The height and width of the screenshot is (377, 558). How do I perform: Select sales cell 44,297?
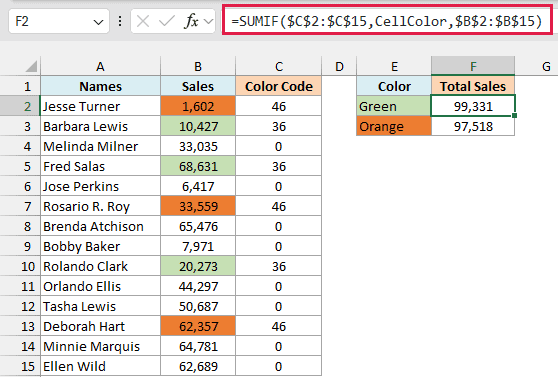point(198,286)
